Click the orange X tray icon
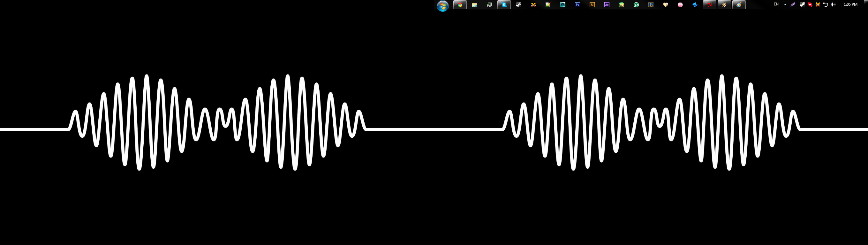868x245 pixels. coord(818,5)
